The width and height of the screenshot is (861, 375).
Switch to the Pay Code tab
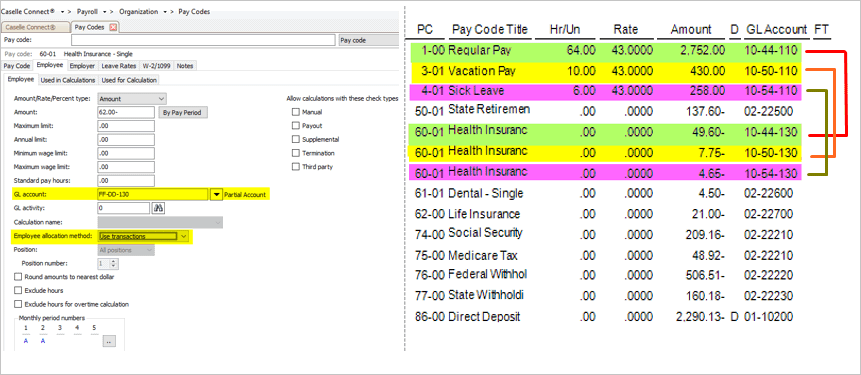17,66
